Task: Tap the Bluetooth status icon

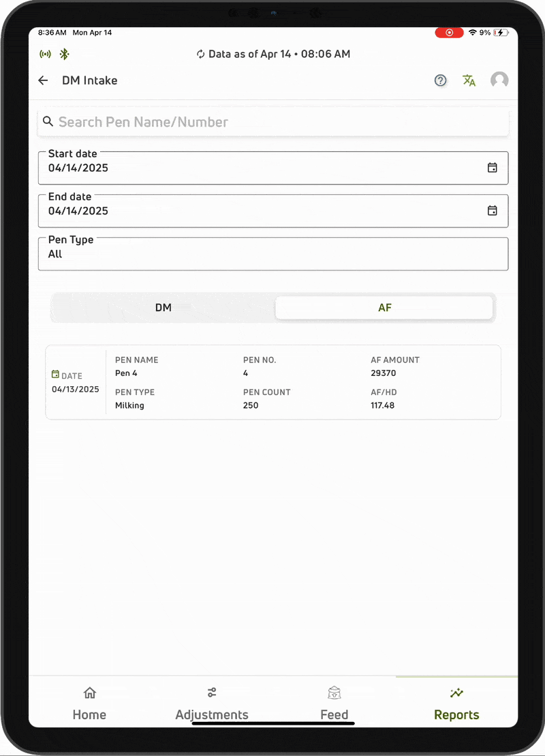Action: pyautogui.click(x=64, y=54)
